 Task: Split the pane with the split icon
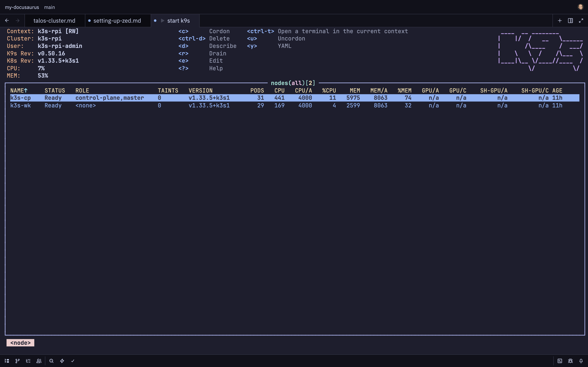point(570,21)
